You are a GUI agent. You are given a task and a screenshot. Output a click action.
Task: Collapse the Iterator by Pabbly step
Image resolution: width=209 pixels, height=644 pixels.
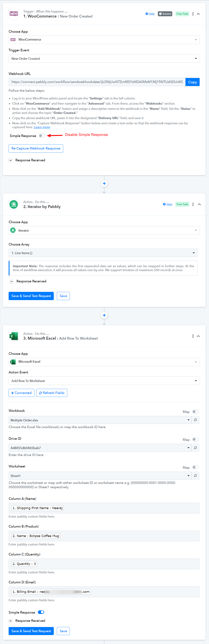click(200, 204)
